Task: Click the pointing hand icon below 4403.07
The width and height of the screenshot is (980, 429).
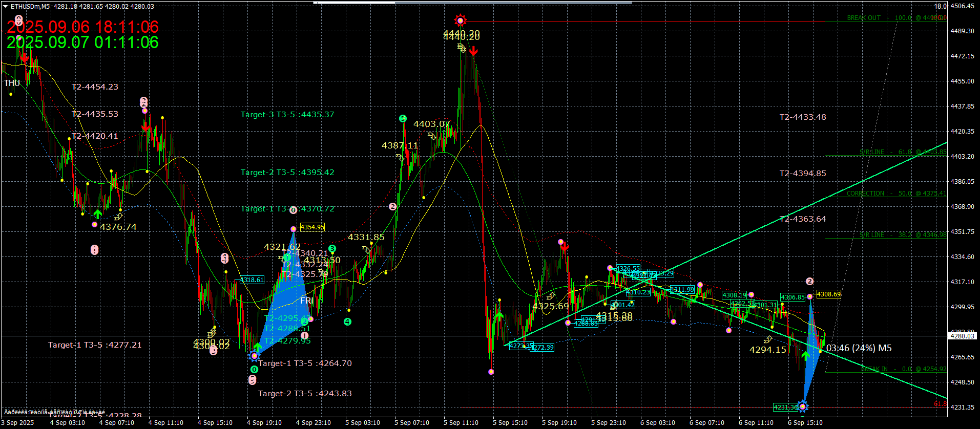Action: point(432,136)
